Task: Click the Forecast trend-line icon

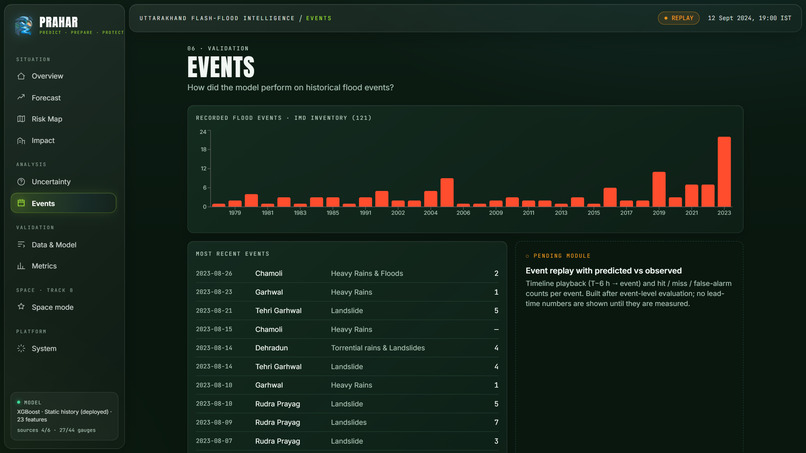Action: coord(21,97)
